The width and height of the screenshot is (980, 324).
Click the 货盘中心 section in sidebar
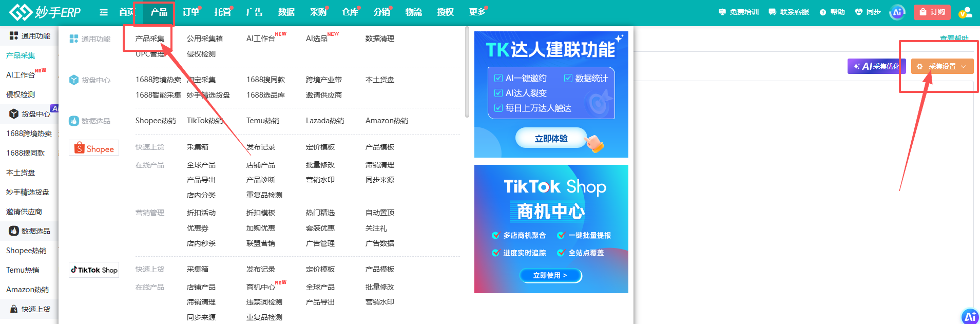pos(30,114)
